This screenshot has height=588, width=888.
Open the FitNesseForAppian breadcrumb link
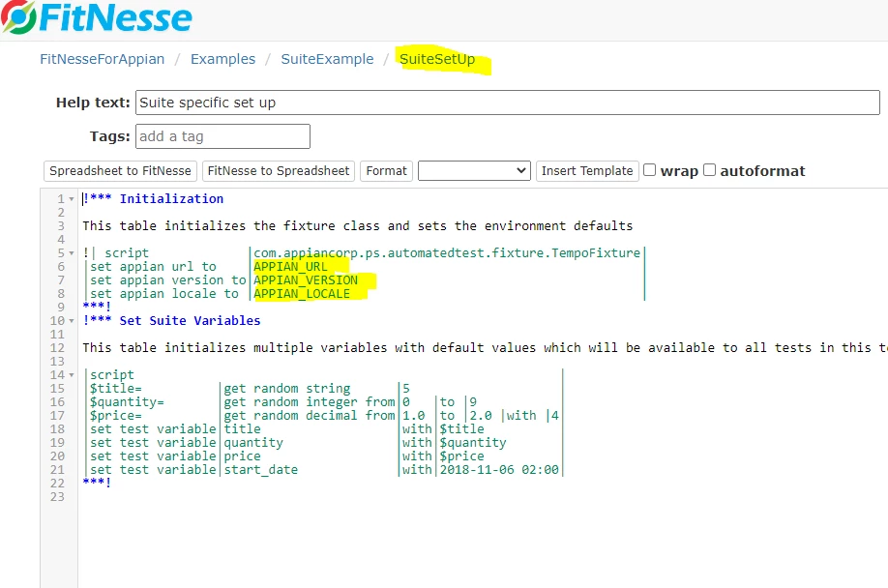[x=102, y=59]
